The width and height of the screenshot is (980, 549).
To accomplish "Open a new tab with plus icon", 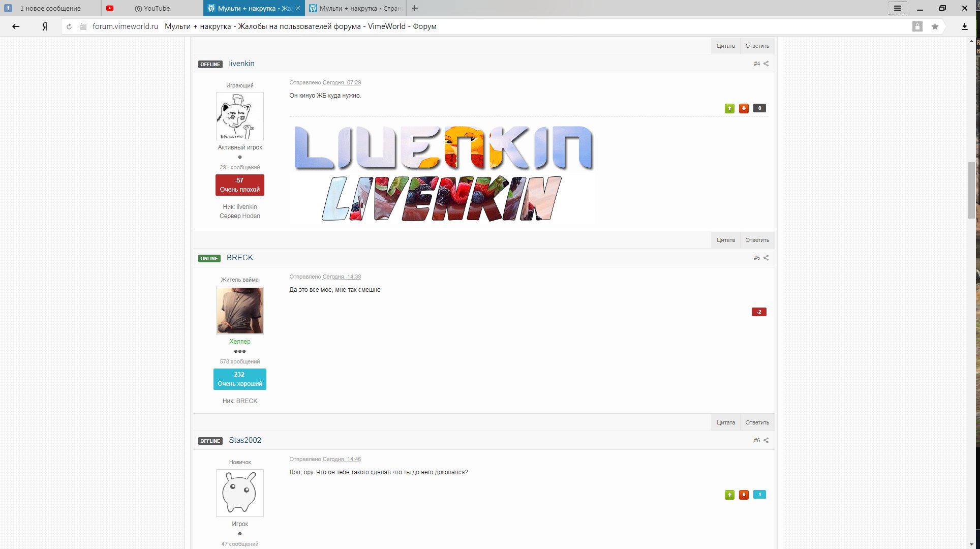I will 415,8.
